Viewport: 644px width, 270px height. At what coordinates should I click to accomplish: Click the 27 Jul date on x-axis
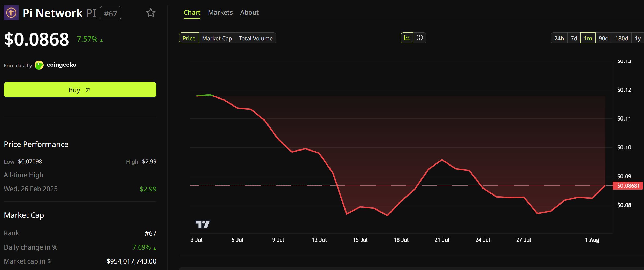(x=524, y=240)
